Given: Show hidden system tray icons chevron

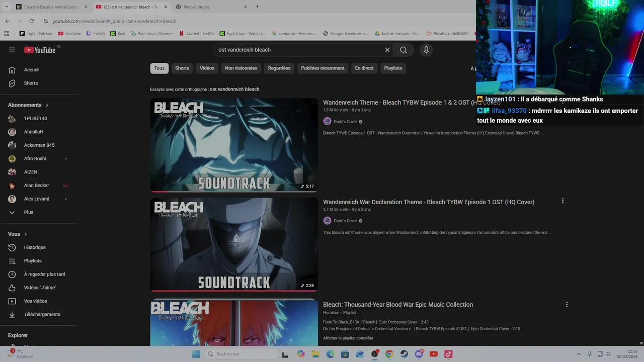Looking at the screenshot, I should tap(579, 354).
